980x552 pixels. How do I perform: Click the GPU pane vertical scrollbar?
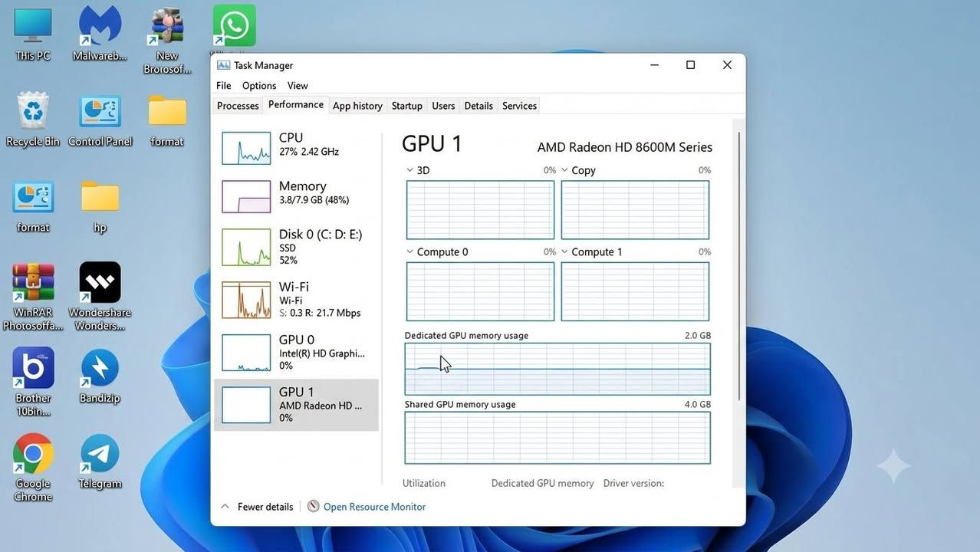pos(739,264)
